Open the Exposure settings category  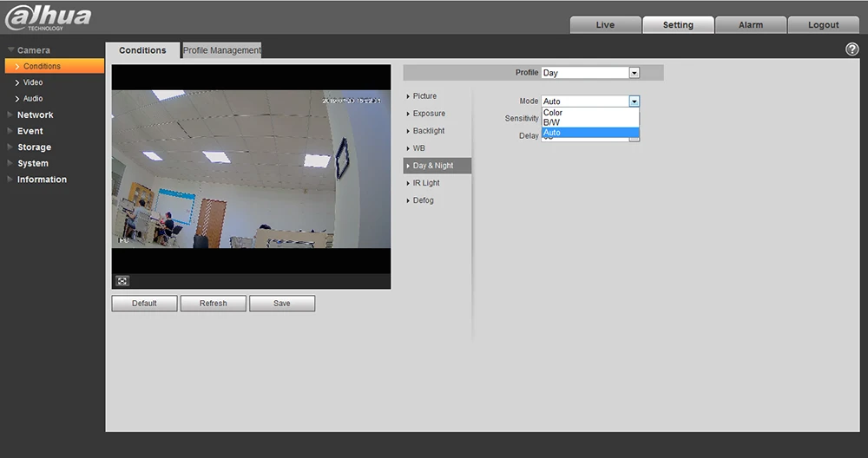[x=429, y=114]
